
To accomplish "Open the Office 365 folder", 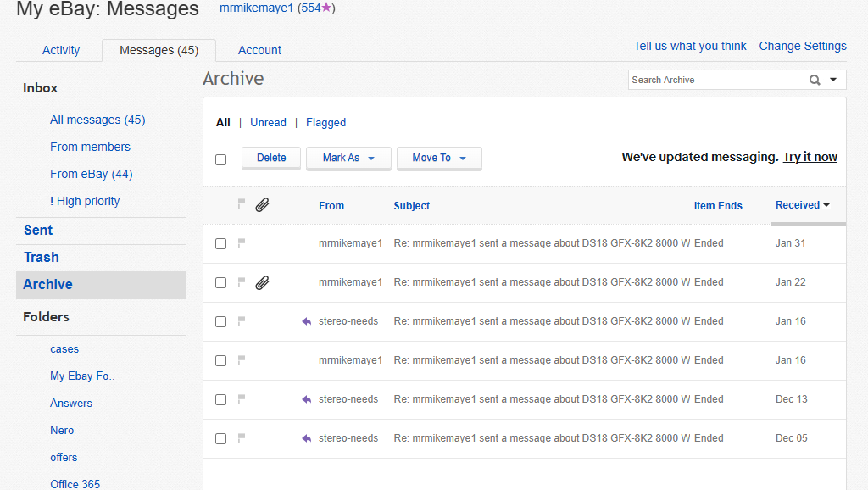I will point(75,484).
